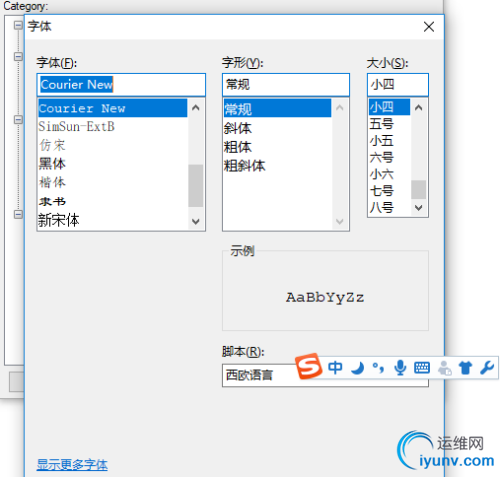The image size is (500, 477).
Task: Select size 八号
Action: (x=389, y=208)
